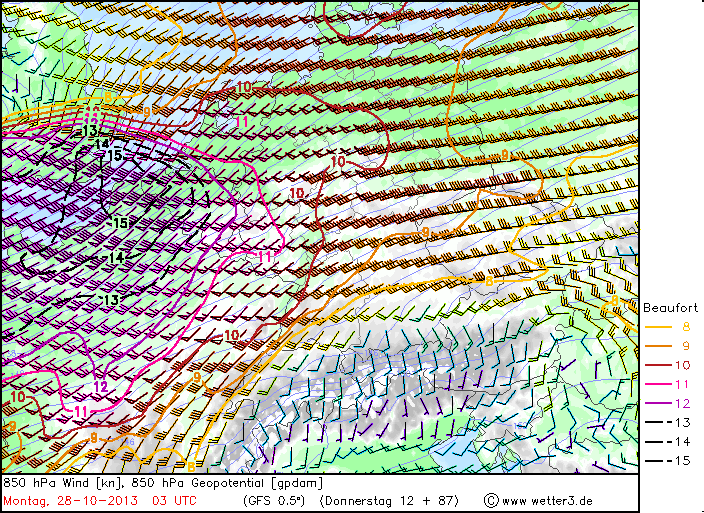Select the purple Beaufort 12 legend line

[x=658, y=403]
